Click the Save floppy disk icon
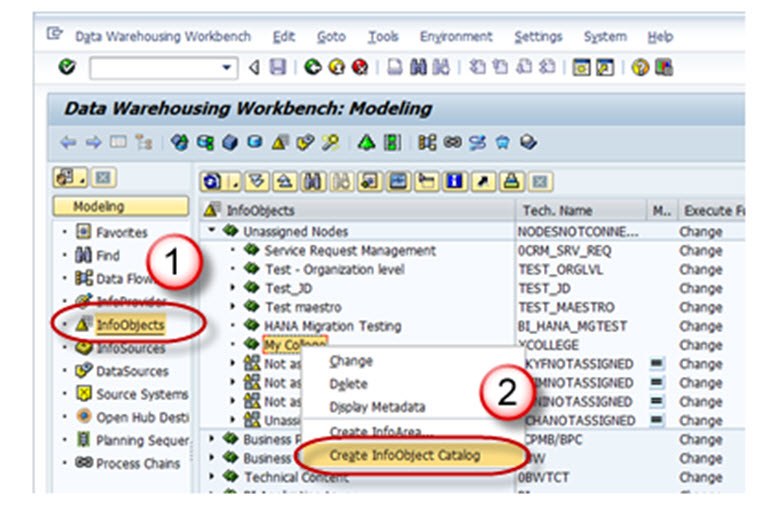 coord(277,68)
